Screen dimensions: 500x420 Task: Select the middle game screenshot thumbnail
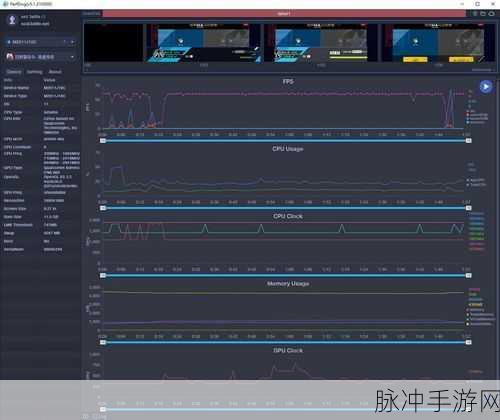coord(321,43)
